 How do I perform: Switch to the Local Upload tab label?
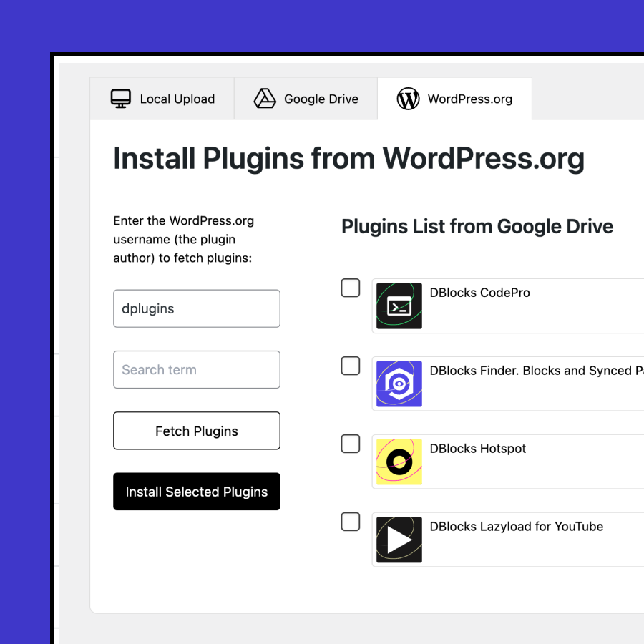coord(177,99)
